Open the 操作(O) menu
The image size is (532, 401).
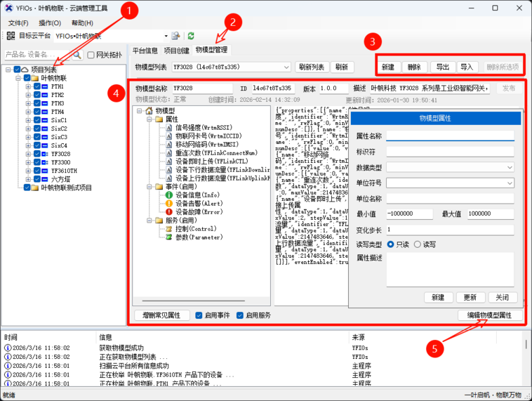coord(50,23)
